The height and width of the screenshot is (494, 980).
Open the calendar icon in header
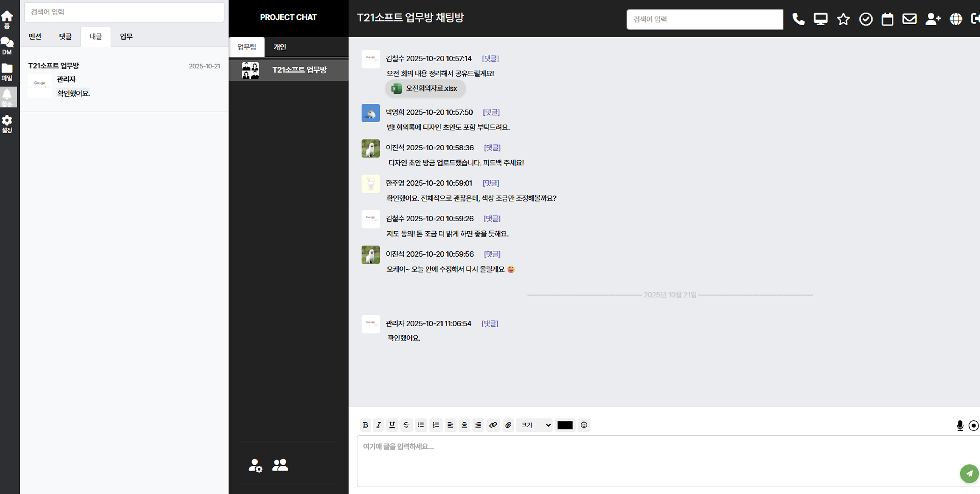point(887,19)
